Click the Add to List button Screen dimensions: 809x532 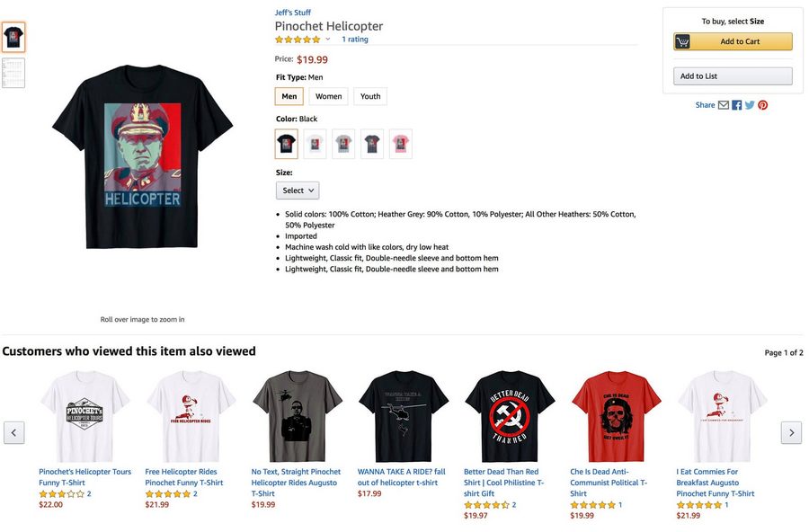(x=733, y=75)
